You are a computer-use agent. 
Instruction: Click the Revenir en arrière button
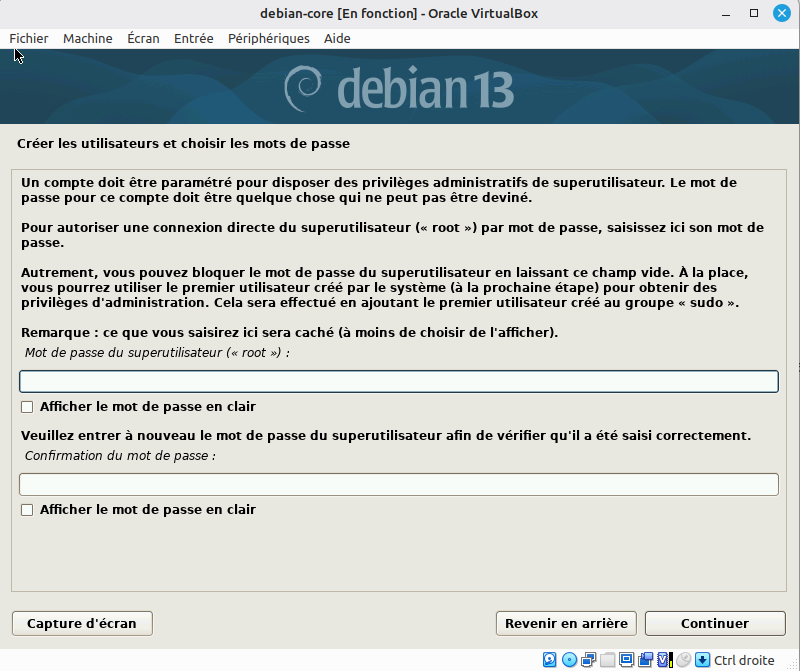click(566, 623)
